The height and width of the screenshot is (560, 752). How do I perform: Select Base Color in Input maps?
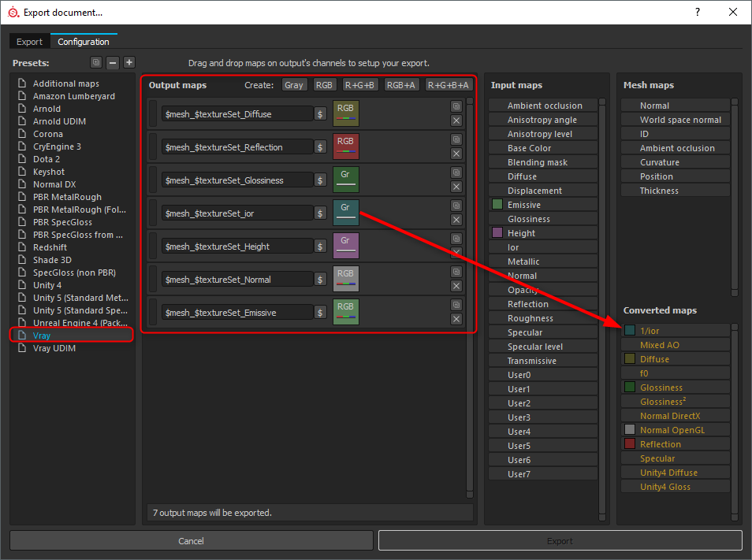(543, 148)
